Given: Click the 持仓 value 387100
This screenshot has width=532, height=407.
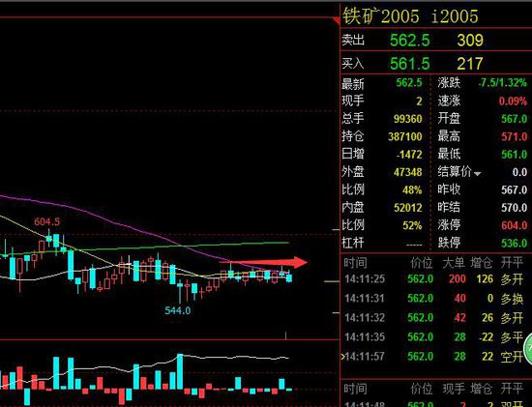Looking at the screenshot, I should pos(405,136).
